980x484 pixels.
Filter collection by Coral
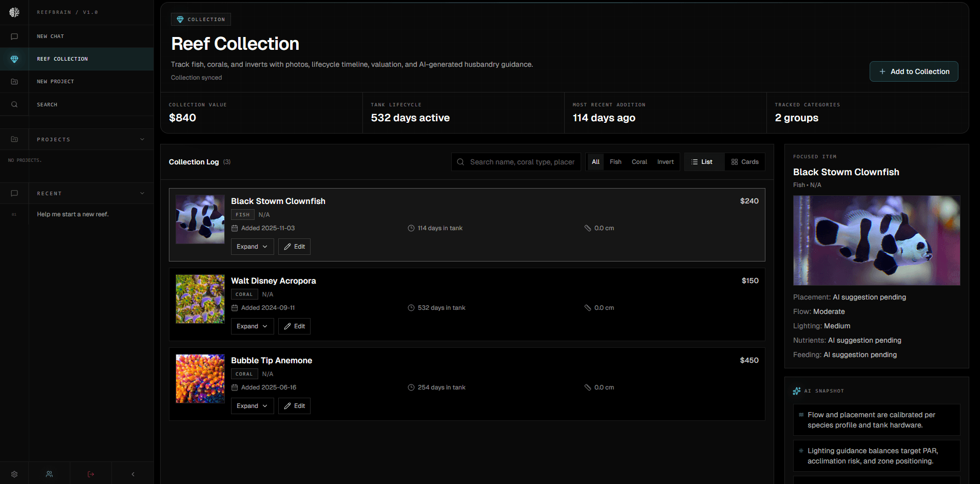click(639, 161)
